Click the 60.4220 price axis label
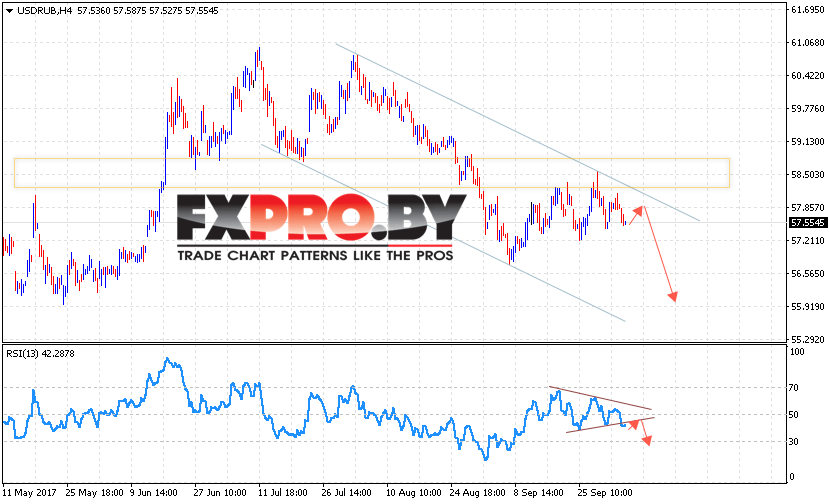Screen dimensions: 829x504 coord(807,76)
